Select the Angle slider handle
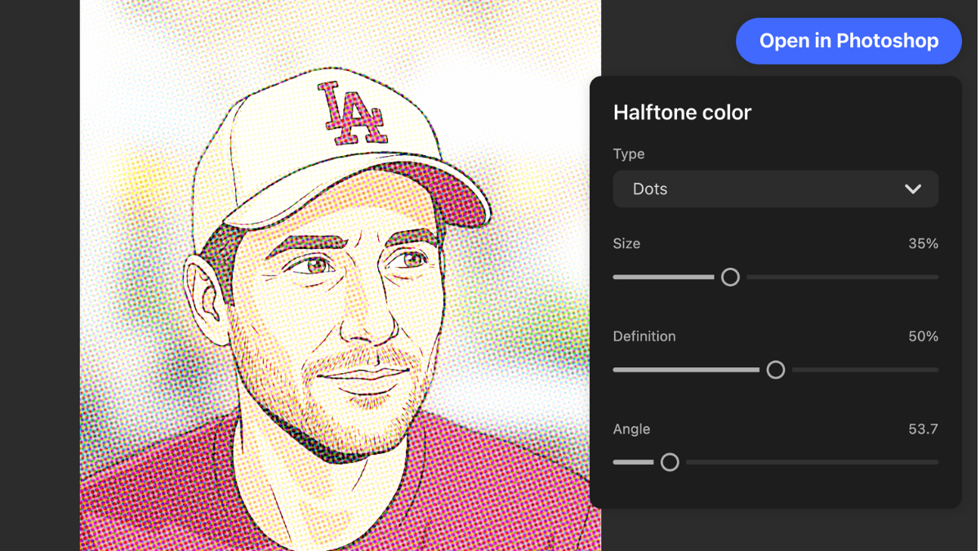 point(670,463)
